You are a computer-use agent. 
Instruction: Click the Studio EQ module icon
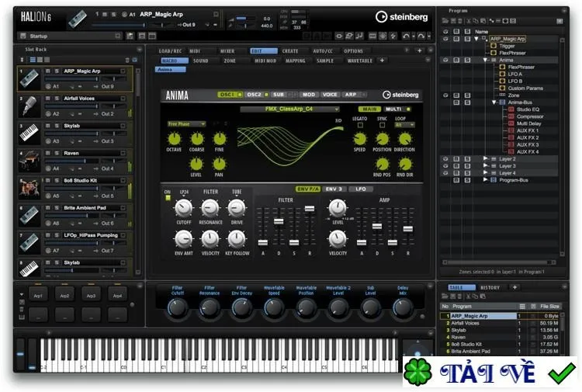pyautogui.click(x=511, y=109)
